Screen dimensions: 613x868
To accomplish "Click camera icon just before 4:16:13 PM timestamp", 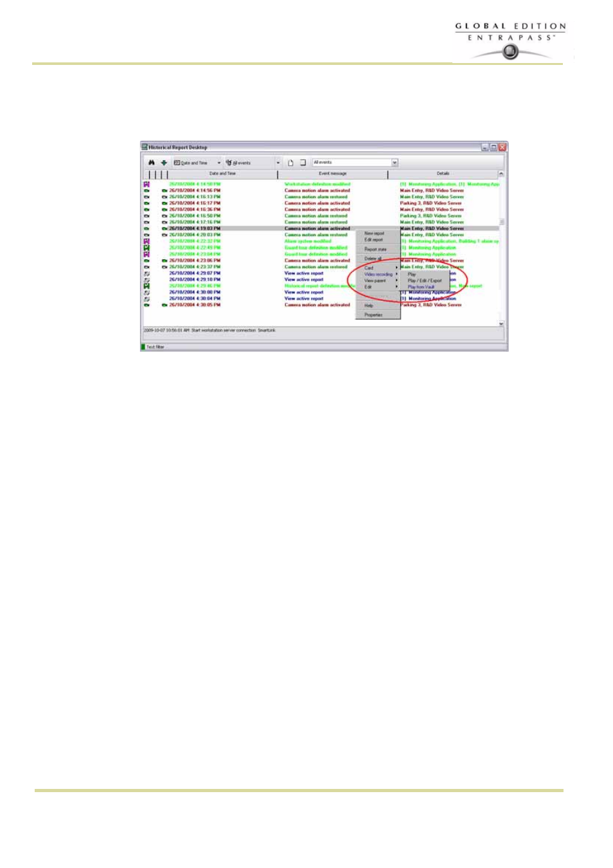I will pyautogui.click(x=164, y=197).
